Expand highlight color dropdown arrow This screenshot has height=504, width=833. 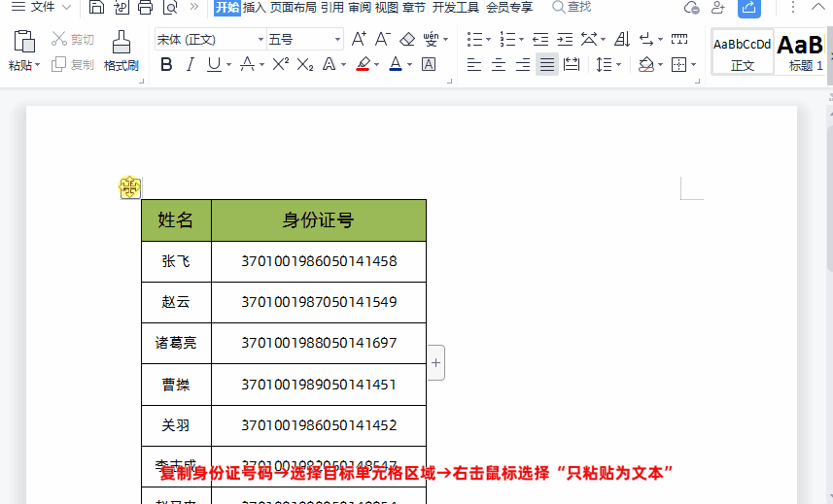tap(377, 65)
